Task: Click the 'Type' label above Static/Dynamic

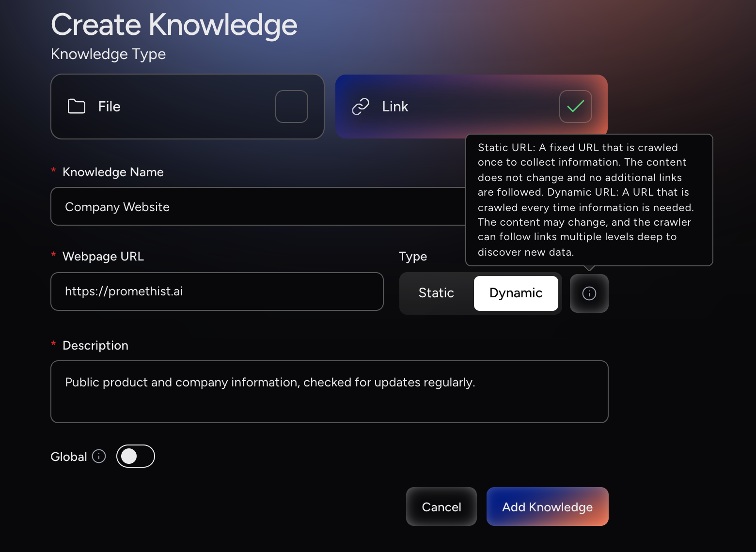Action: click(x=413, y=257)
